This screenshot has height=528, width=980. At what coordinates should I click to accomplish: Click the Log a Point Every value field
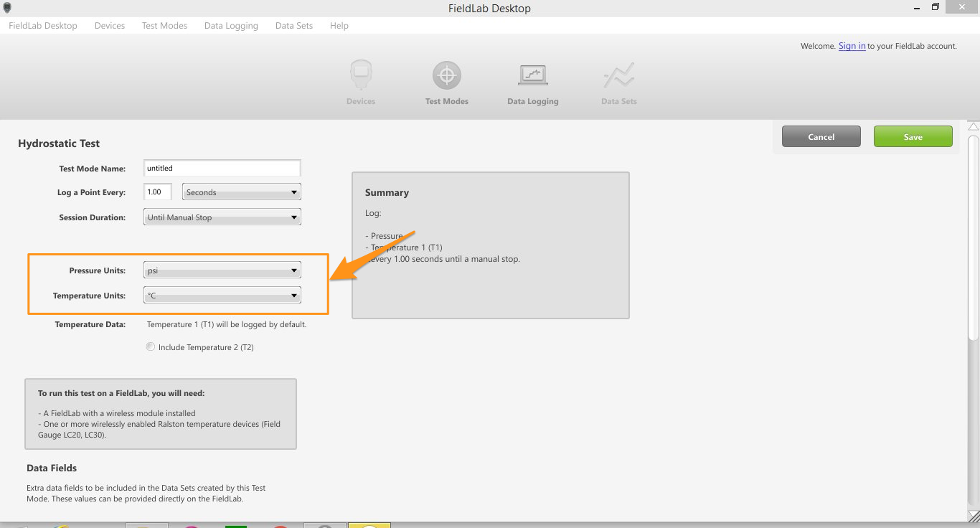(x=158, y=192)
